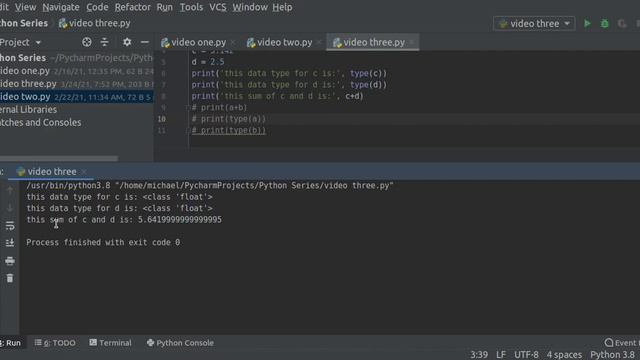Select video three.py in the Project tree
The width and height of the screenshot is (640, 360).
coord(77,84)
